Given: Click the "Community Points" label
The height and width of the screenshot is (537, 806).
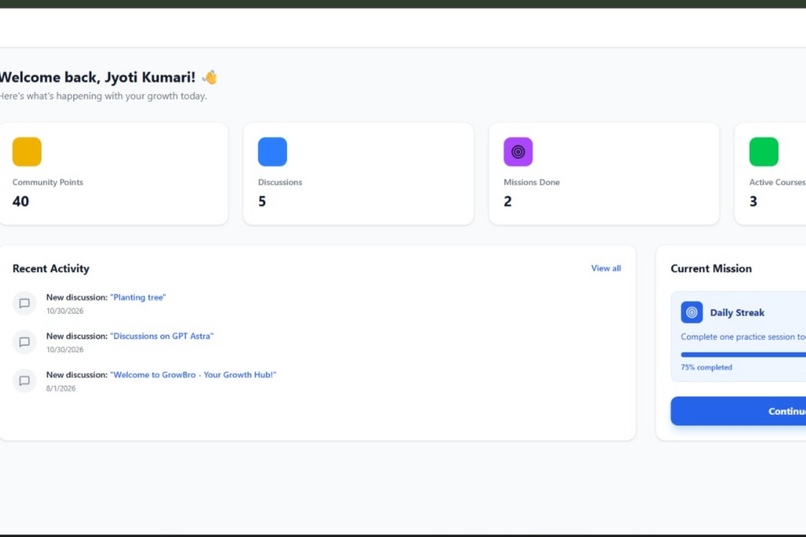Looking at the screenshot, I should 48,182.
